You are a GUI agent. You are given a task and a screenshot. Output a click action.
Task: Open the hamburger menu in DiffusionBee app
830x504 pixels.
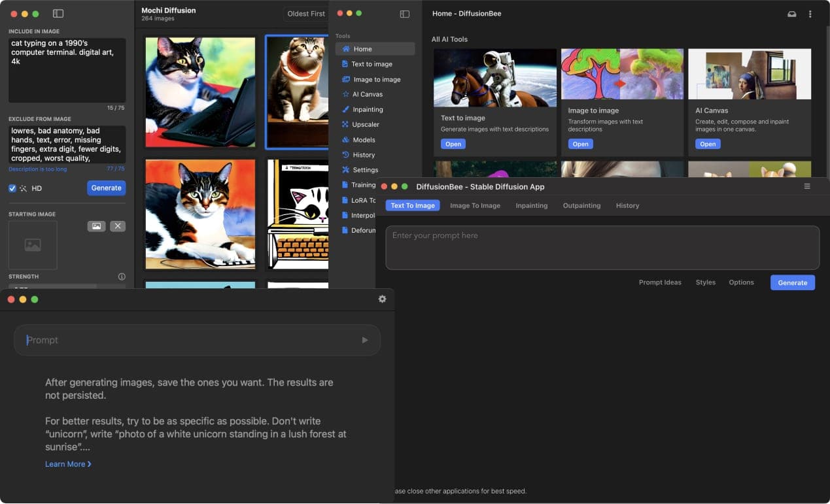[x=807, y=186]
